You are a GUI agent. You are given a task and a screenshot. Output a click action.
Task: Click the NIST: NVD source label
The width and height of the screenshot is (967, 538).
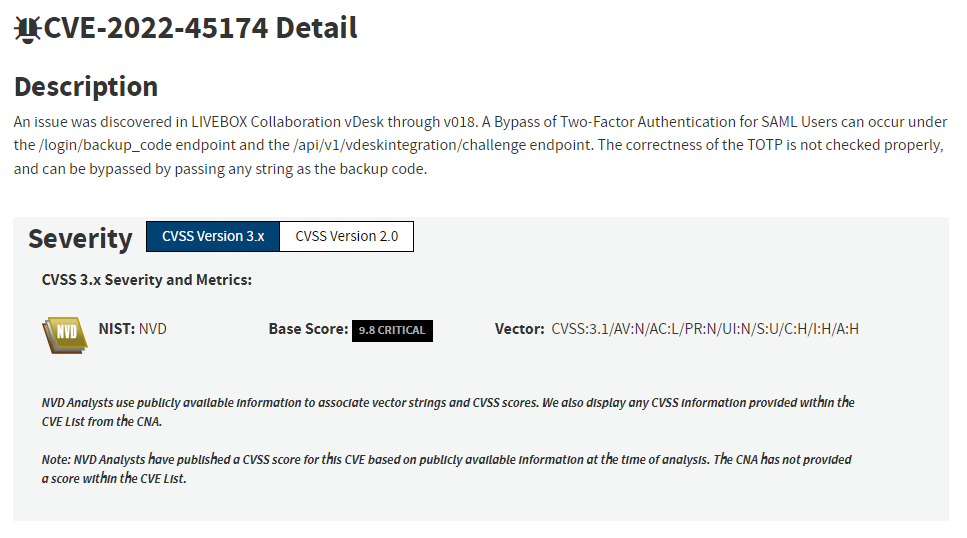(132, 329)
